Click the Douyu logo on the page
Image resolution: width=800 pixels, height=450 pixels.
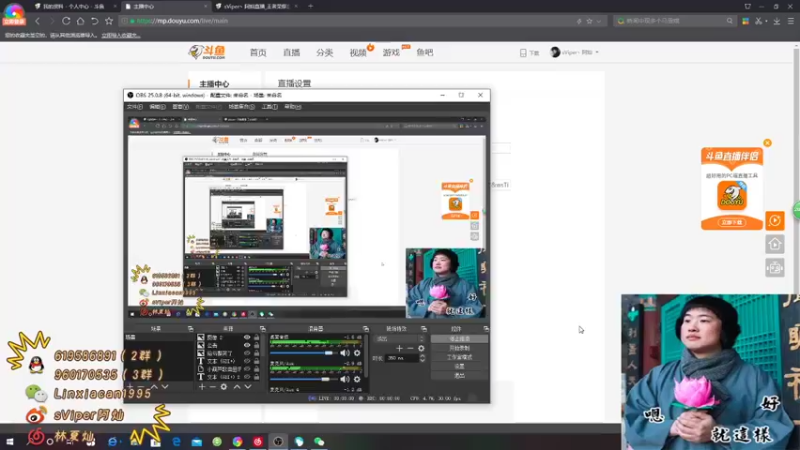207,52
